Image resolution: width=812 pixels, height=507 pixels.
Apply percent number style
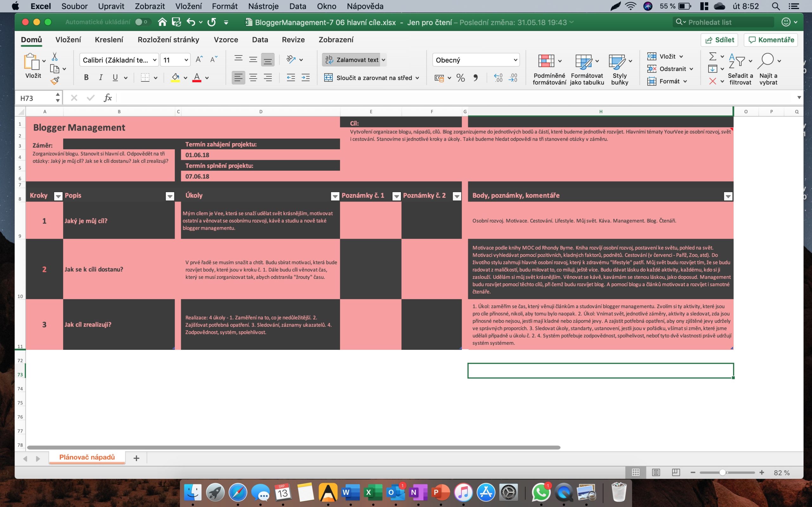[460, 77]
